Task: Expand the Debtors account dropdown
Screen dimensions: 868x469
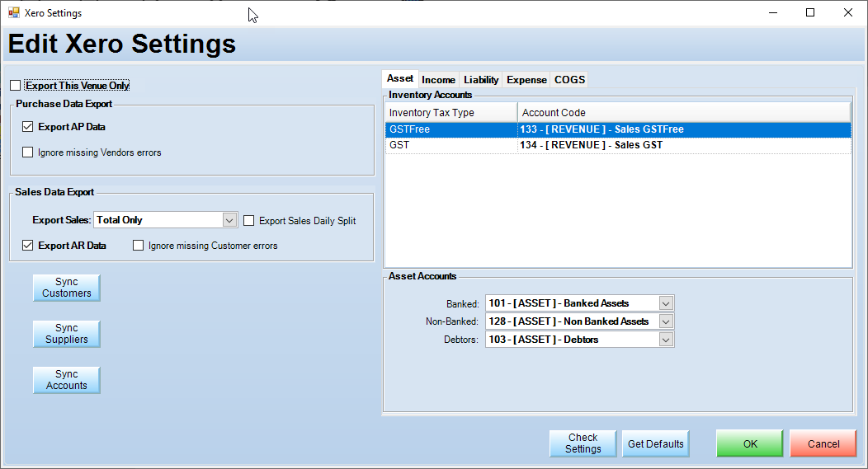Action: tap(666, 340)
